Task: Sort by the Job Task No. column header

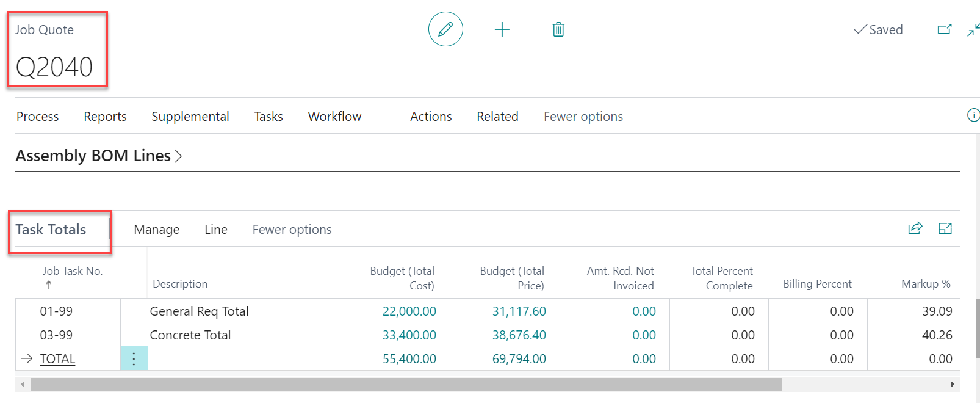Action: (72, 271)
